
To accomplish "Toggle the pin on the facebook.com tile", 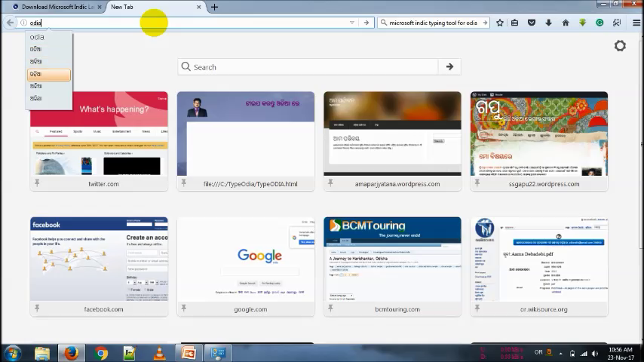I will (37, 308).
